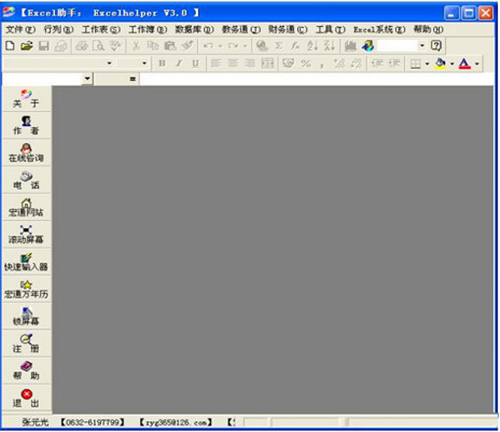The image size is (500, 432).
Task: Click inside the formula bar field
Action: (317, 79)
